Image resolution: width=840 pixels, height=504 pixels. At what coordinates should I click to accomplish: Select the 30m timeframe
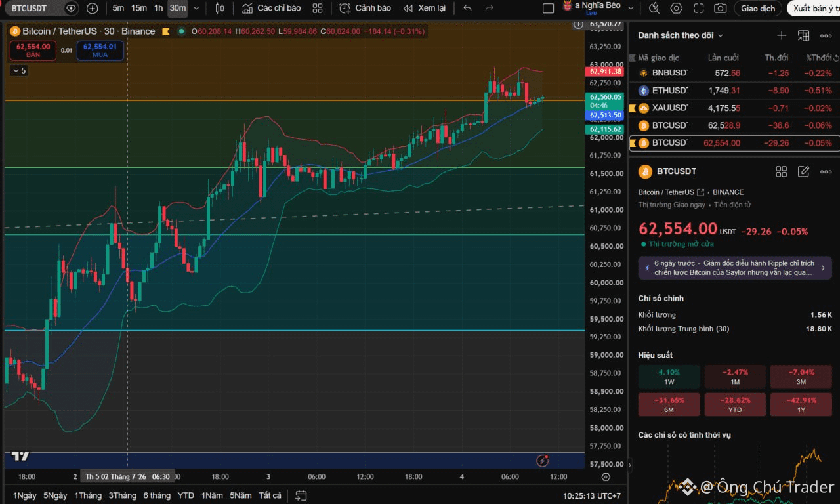click(x=177, y=8)
